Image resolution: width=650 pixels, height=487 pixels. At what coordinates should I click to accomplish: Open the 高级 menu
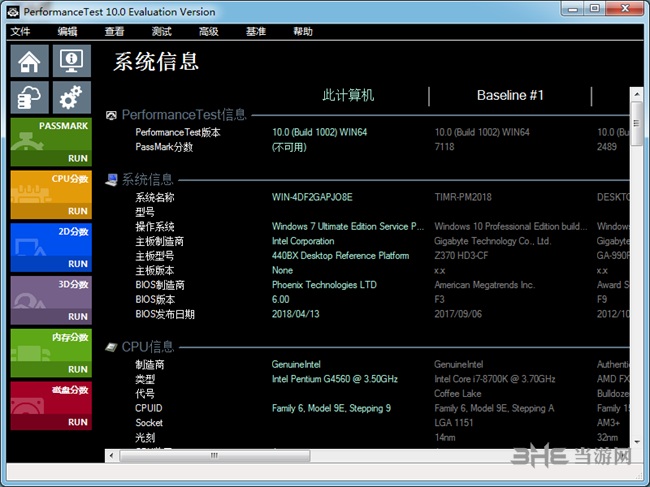[x=209, y=31]
